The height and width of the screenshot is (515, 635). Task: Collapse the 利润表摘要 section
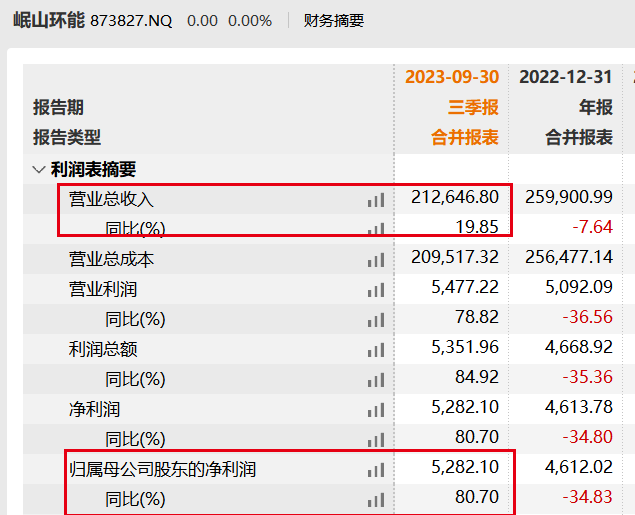coord(39,170)
